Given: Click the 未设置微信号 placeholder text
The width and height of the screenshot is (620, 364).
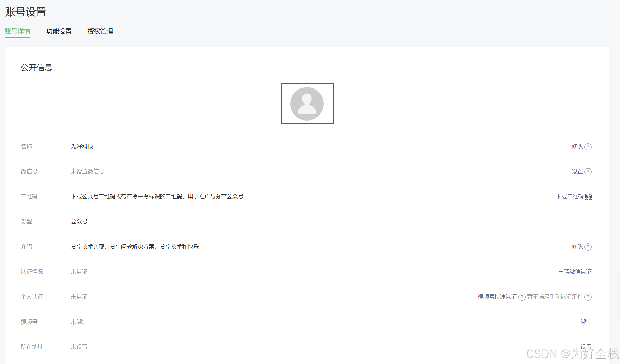Looking at the screenshot, I should point(87,172).
